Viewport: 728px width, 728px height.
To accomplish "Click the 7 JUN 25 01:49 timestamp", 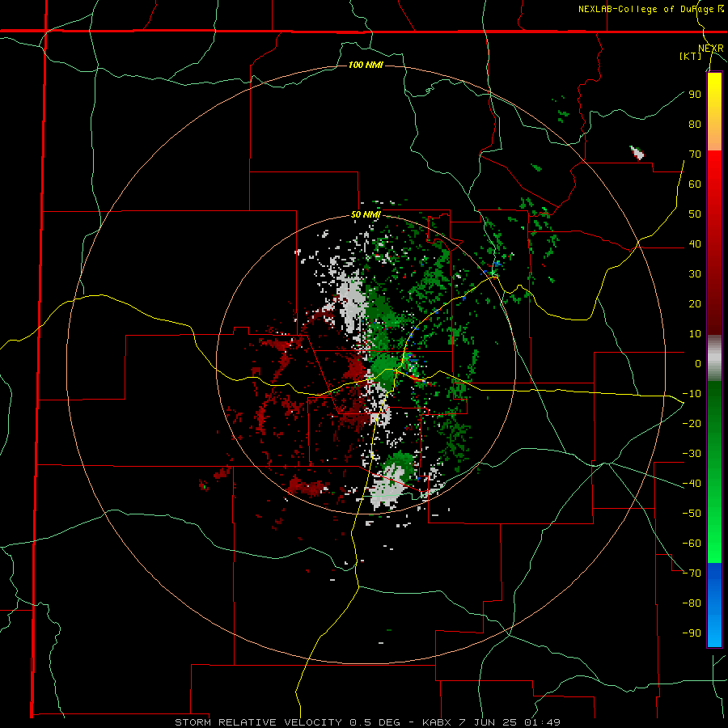I will click(510, 722).
